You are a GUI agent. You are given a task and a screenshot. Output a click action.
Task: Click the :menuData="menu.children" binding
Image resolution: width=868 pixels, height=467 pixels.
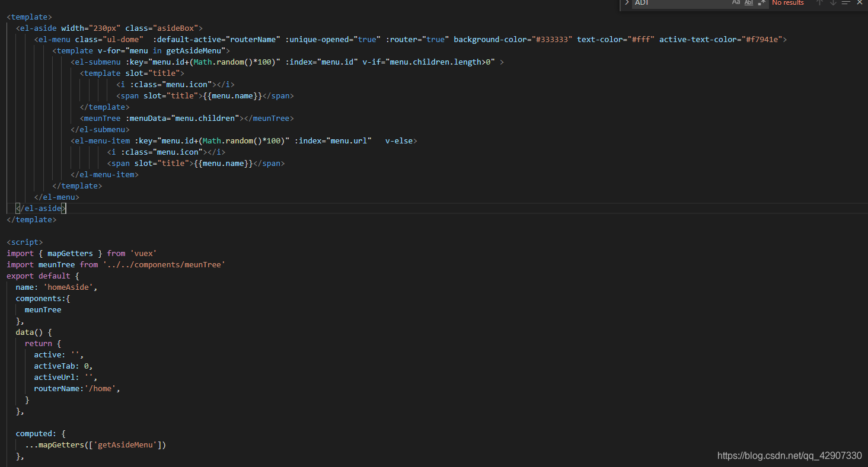[182, 118]
